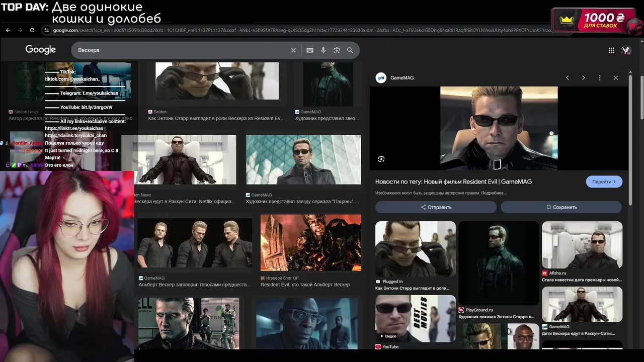Click caption Альберт Вескер заговорил голосами
The image size is (644, 362).
point(195,285)
